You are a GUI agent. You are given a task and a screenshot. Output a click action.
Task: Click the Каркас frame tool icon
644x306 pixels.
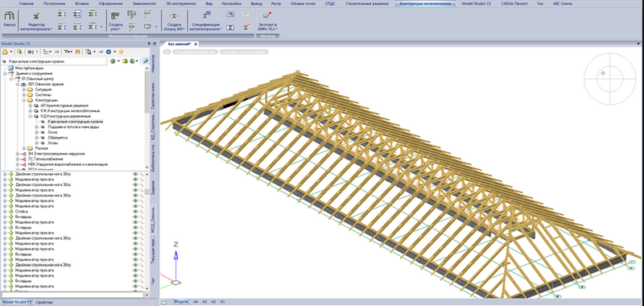[9, 16]
